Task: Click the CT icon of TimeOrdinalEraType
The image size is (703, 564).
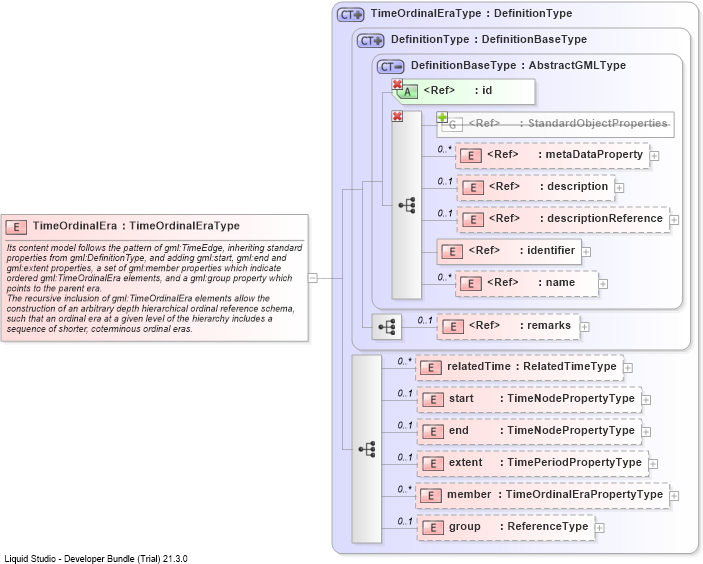Action: [x=351, y=15]
